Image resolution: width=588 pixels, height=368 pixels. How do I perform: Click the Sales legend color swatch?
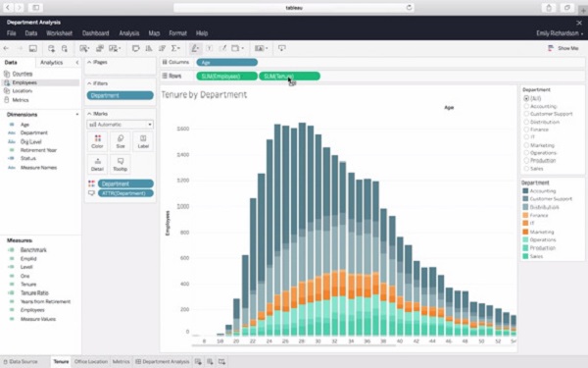click(525, 256)
